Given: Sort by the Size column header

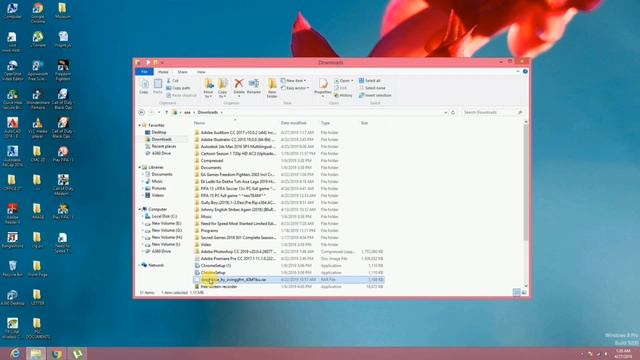Looking at the screenshot, I should [x=364, y=123].
